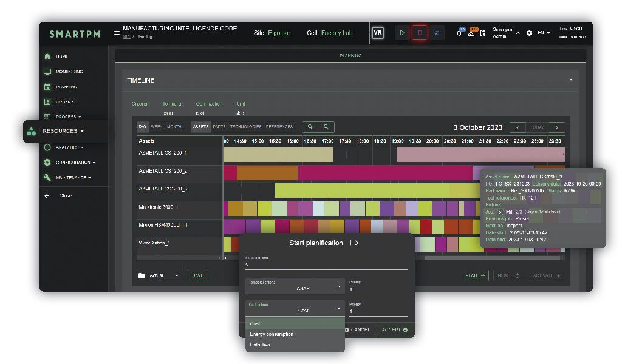Click the green play icon
Screen dimensions: 622x364
click(402, 33)
